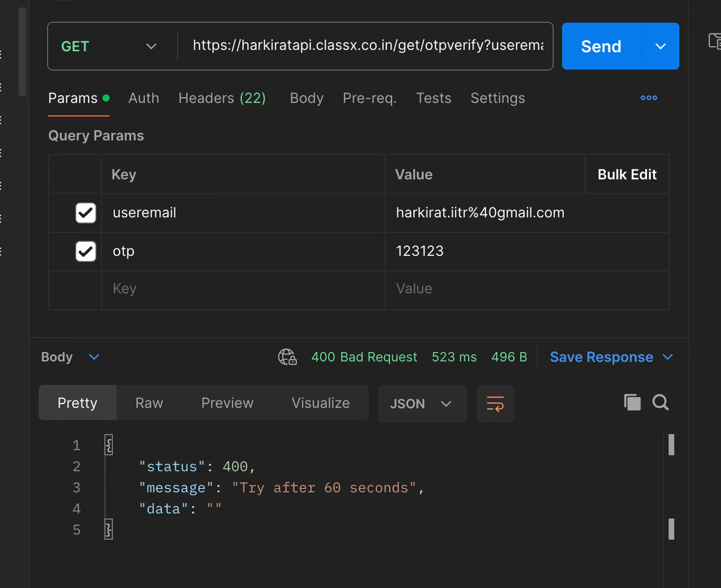Viewport: 721px width, 588px height.
Task: Uncheck the useremail param checkbox
Action: (x=86, y=213)
